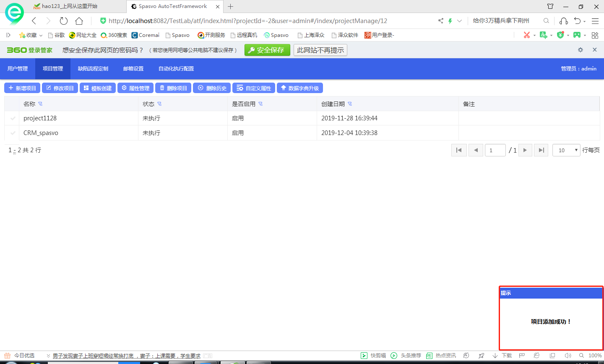Viewport: 604px width, 364px height.
Task: Click the page number input field
Action: [495, 150]
